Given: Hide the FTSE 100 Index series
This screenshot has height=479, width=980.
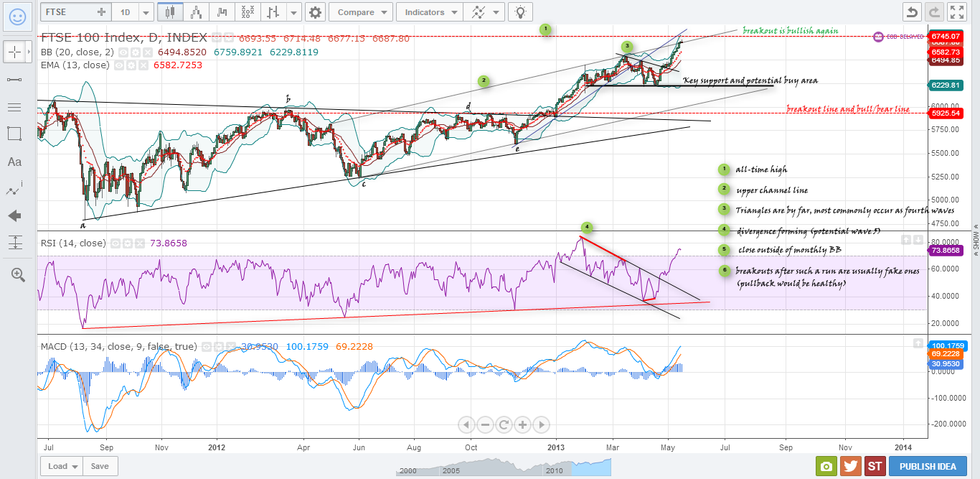Looking at the screenshot, I should [216, 37].
